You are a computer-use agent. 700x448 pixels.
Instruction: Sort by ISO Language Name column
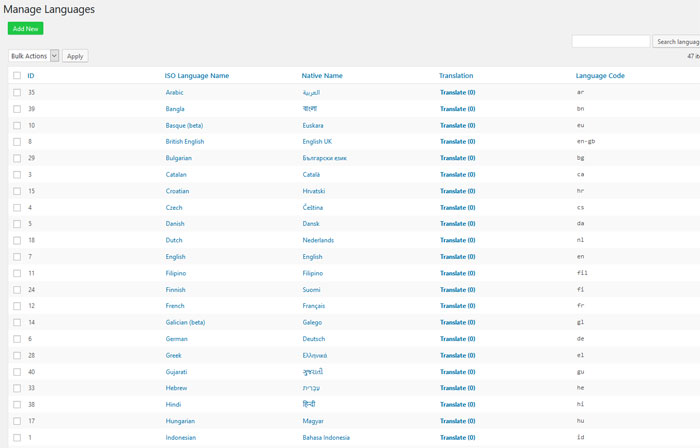click(197, 75)
